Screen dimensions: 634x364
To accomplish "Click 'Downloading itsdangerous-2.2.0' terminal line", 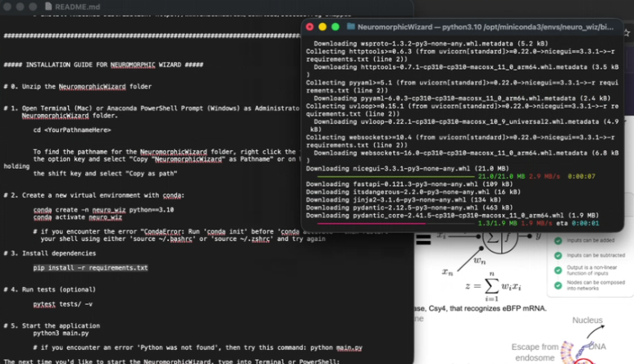I will click(x=413, y=192).
